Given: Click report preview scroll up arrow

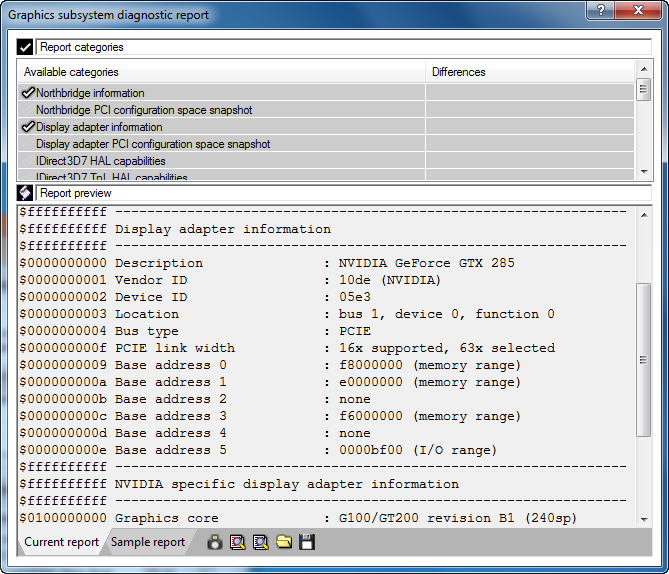Looking at the screenshot, I should click(x=644, y=215).
